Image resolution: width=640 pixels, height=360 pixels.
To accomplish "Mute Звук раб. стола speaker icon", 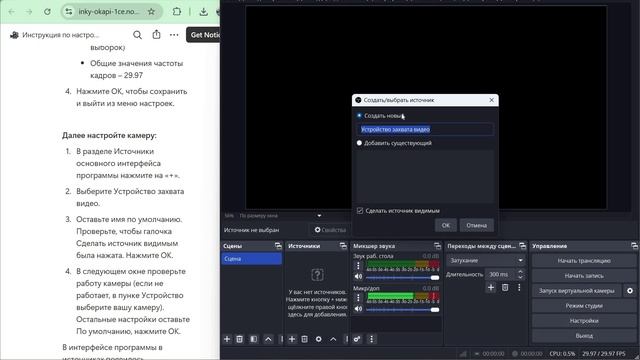I will [358, 277].
